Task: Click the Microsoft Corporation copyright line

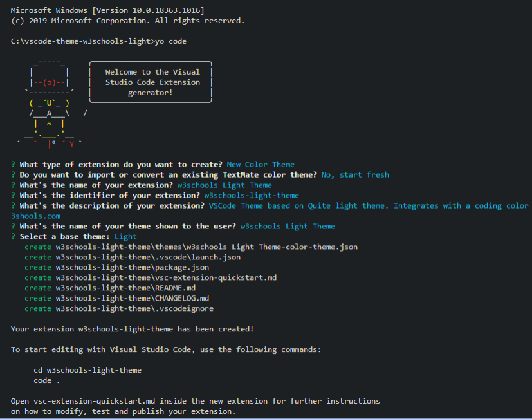Action: tap(127, 21)
